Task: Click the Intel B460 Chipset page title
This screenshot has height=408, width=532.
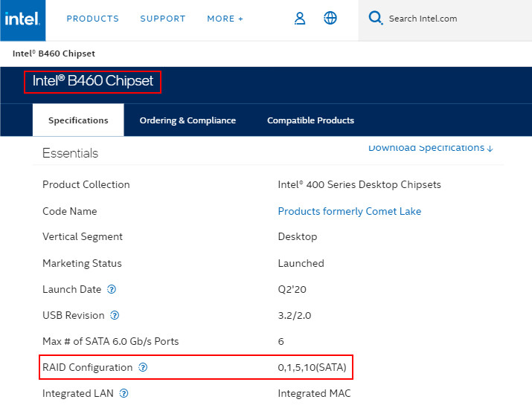Action: pos(92,81)
